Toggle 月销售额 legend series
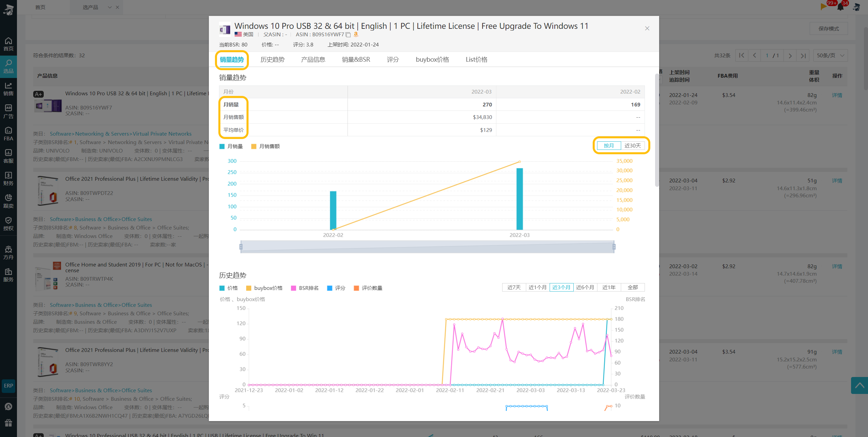This screenshot has width=868, height=437. [265, 146]
